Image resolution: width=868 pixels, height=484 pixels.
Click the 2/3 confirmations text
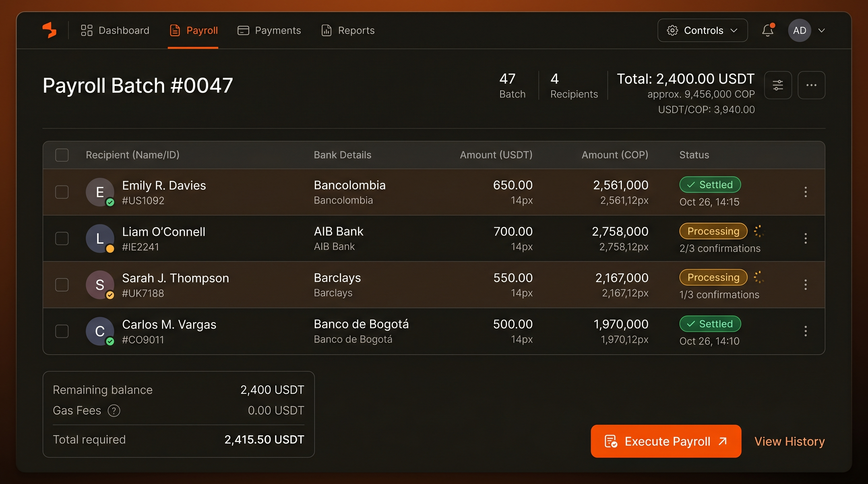[720, 248]
